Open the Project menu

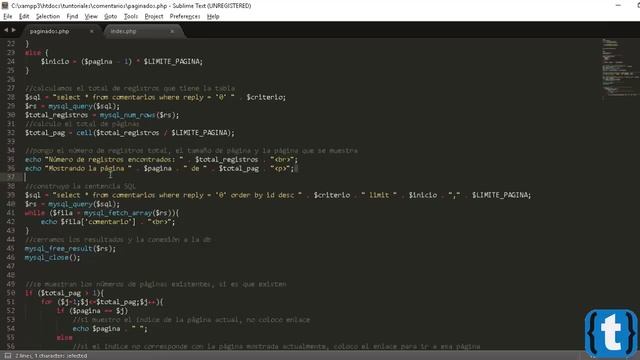tap(154, 16)
